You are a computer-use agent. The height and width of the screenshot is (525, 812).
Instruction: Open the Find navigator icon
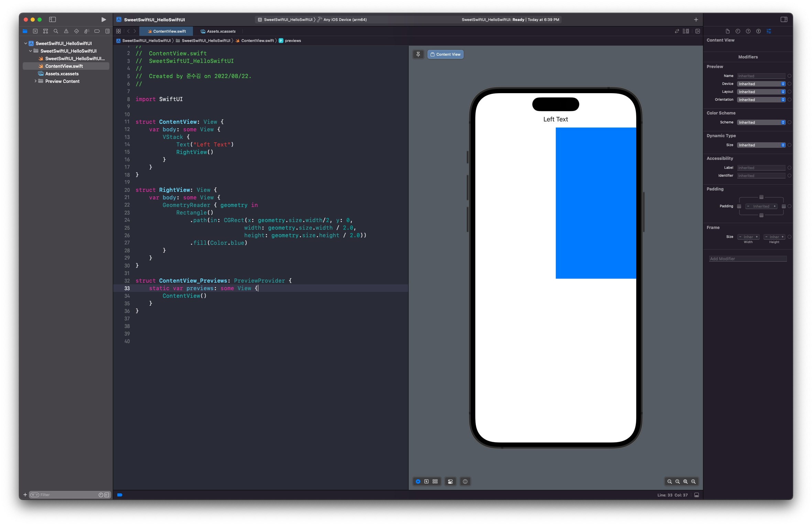point(56,31)
